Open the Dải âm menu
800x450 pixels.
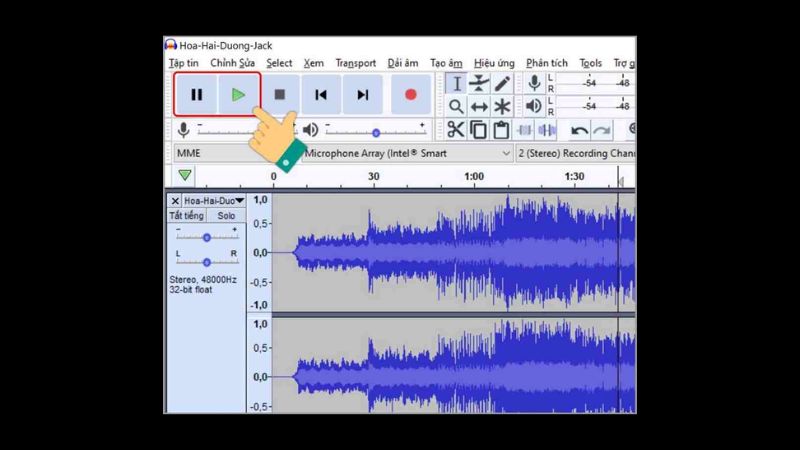click(x=403, y=63)
